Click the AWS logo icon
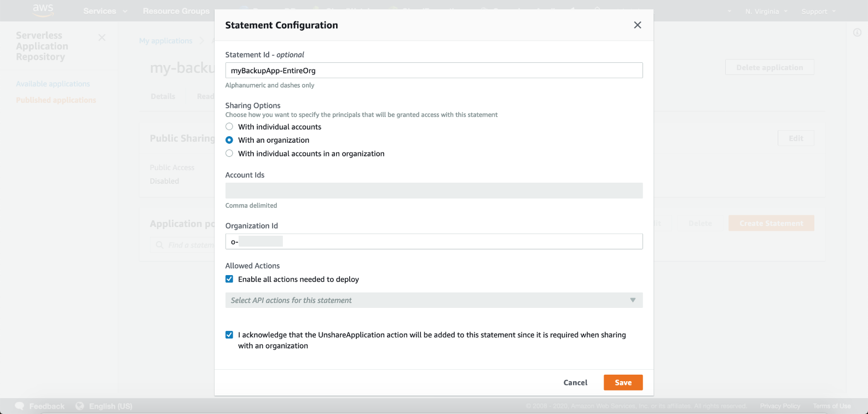 43,10
